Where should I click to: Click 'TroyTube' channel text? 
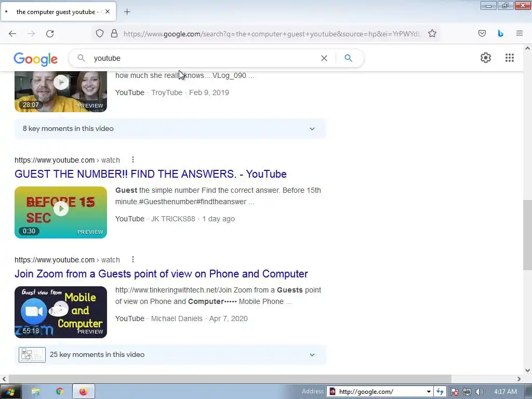pyautogui.click(x=167, y=92)
